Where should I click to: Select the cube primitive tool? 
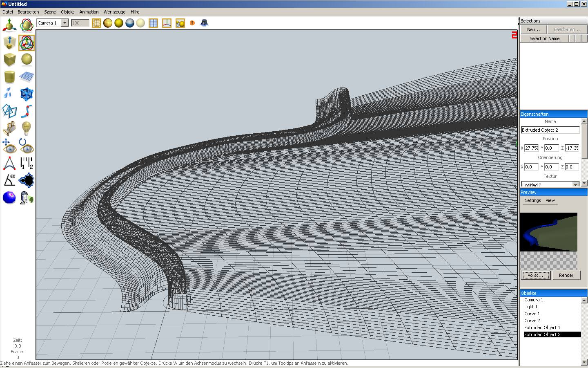[x=9, y=60]
